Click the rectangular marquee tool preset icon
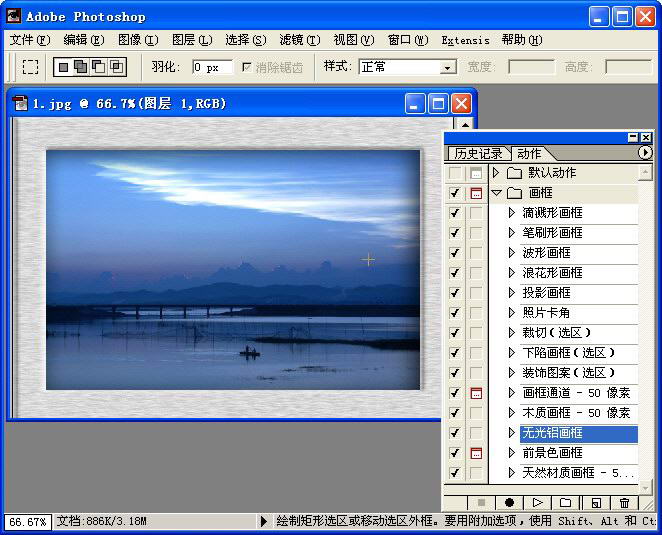The width and height of the screenshot is (662, 535). (x=31, y=67)
